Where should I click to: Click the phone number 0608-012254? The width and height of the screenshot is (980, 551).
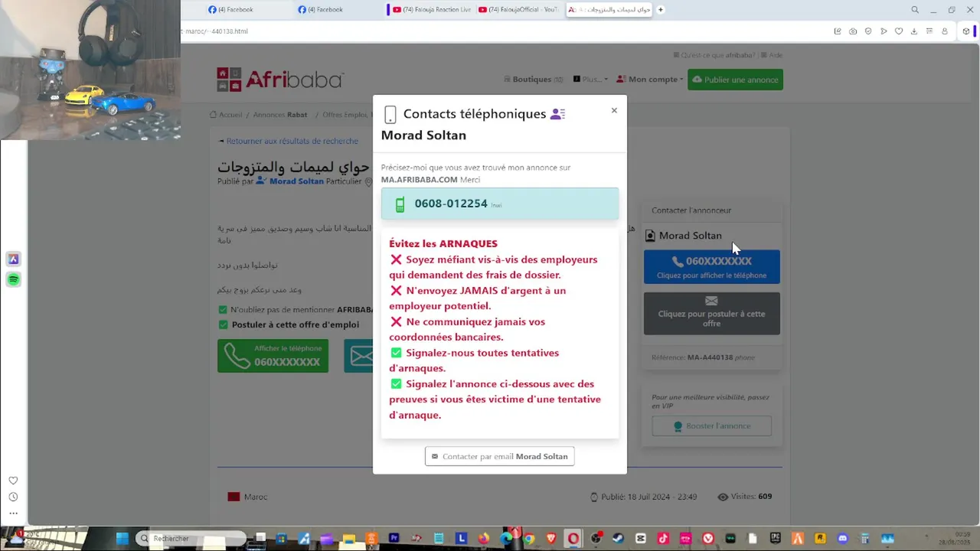point(451,204)
